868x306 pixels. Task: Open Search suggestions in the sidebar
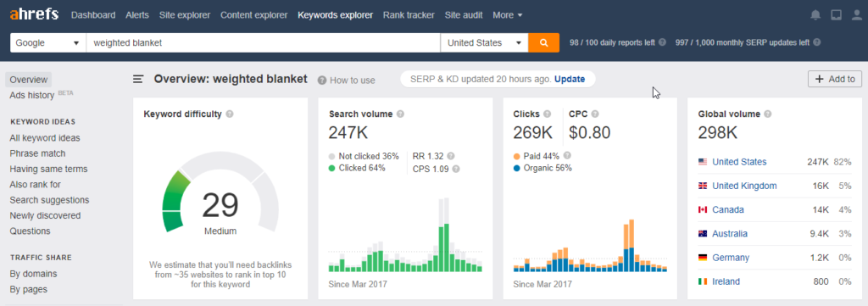click(49, 200)
